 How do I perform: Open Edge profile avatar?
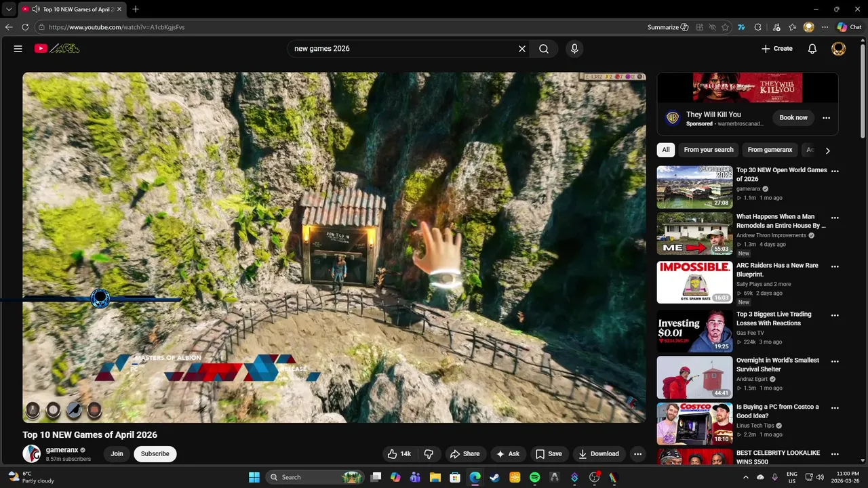pyautogui.click(x=808, y=27)
